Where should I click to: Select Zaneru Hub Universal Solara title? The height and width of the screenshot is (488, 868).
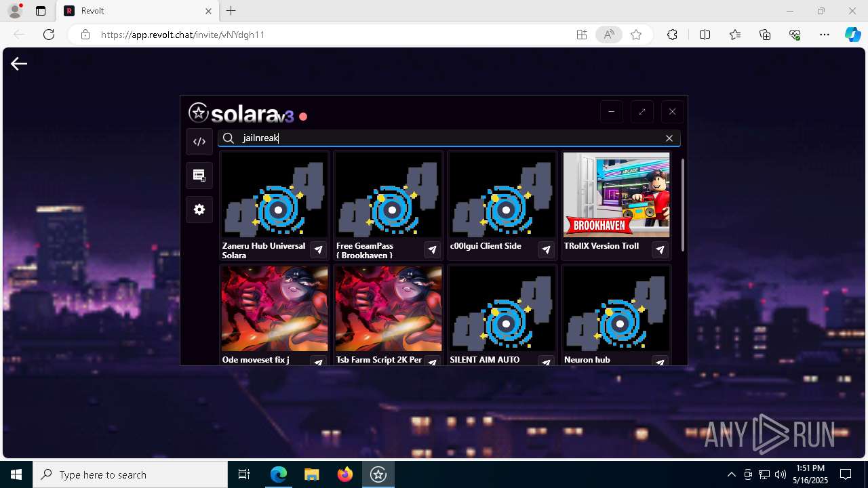coord(264,251)
